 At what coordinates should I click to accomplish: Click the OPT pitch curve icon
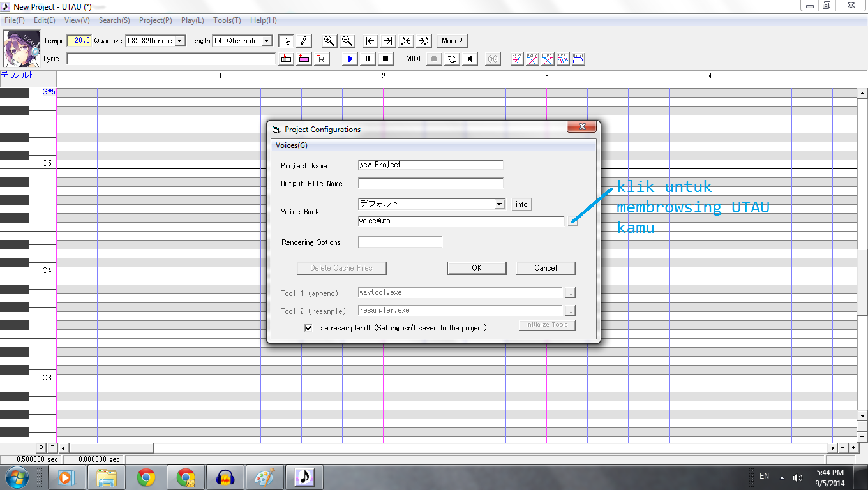[562, 59]
